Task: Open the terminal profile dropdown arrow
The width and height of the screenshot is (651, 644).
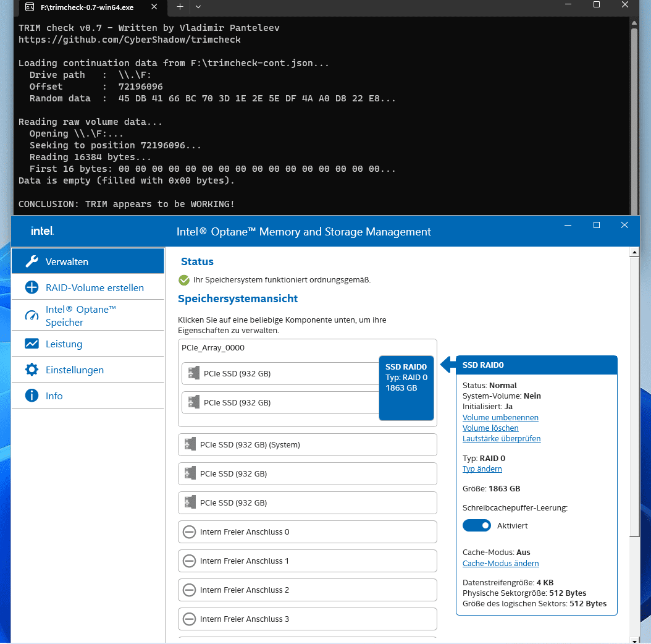Action: [x=198, y=7]
